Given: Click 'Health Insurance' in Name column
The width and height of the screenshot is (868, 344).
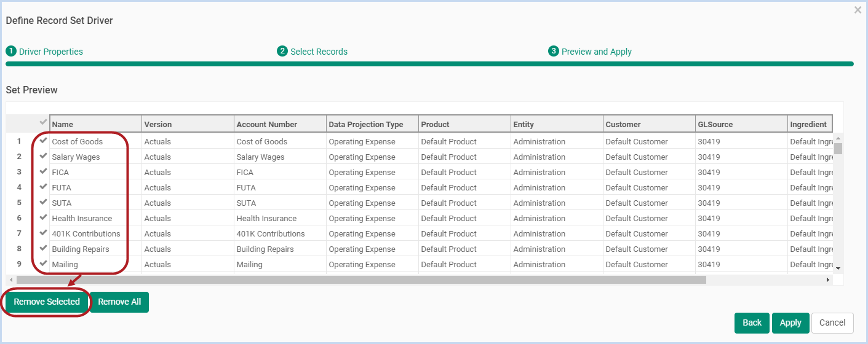Looking at the screenshot, I should (82, 218).
